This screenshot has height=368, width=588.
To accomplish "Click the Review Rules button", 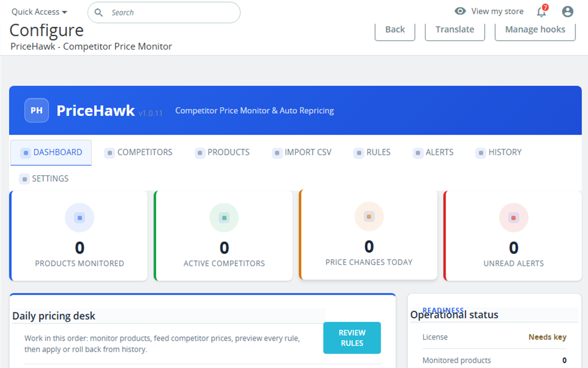I will point(352,338).
